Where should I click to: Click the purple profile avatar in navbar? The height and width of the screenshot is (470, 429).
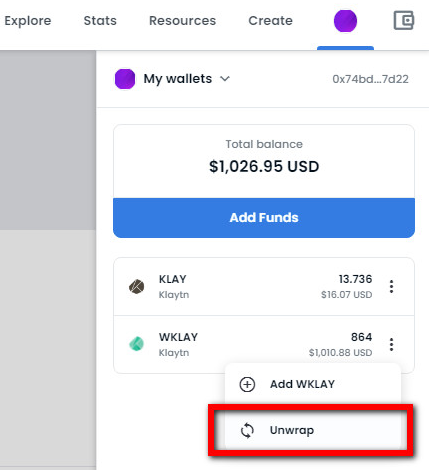[x=345, y=21]
